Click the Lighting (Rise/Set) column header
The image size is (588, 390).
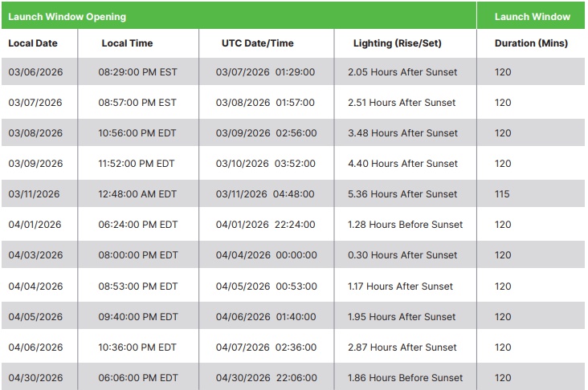tap(397, 43)
